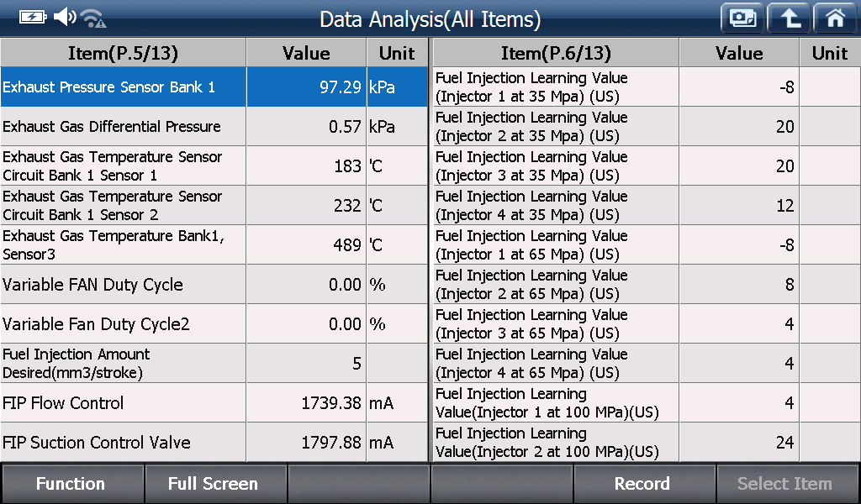861x504 pixels.
Task: Select Variable FAN Duty Cycle row
Action: point(214,284)
